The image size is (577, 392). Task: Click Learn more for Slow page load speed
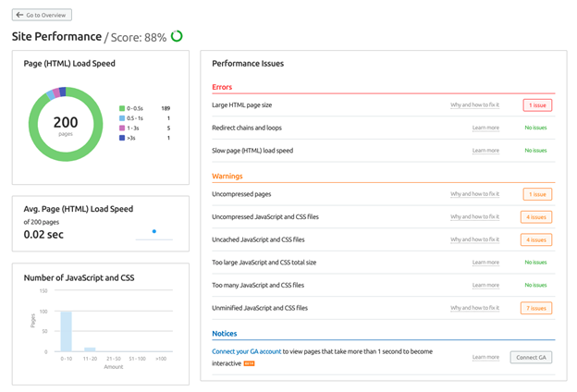(485, 150)
